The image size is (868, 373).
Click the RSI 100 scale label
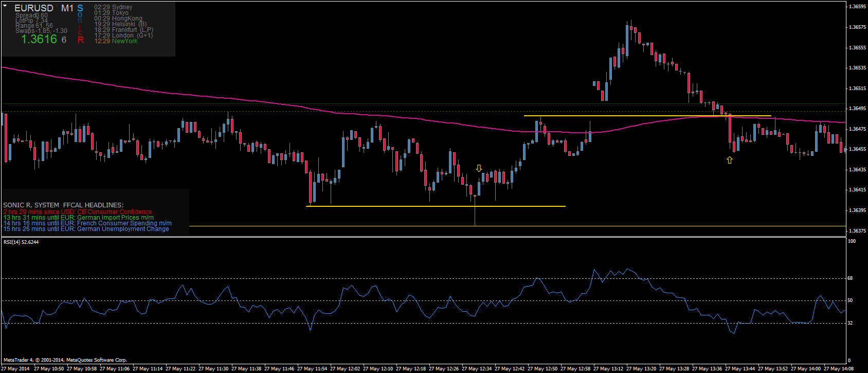click(852, 241)
